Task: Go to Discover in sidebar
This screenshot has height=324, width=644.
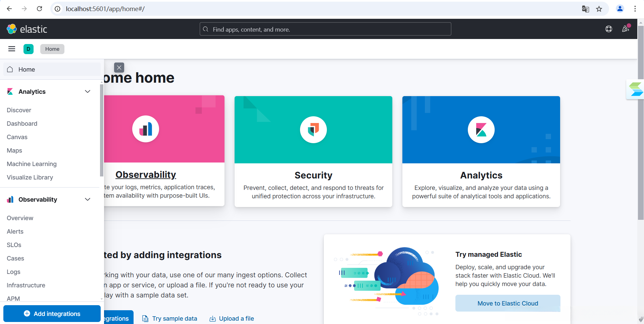Action: point(19,110)
